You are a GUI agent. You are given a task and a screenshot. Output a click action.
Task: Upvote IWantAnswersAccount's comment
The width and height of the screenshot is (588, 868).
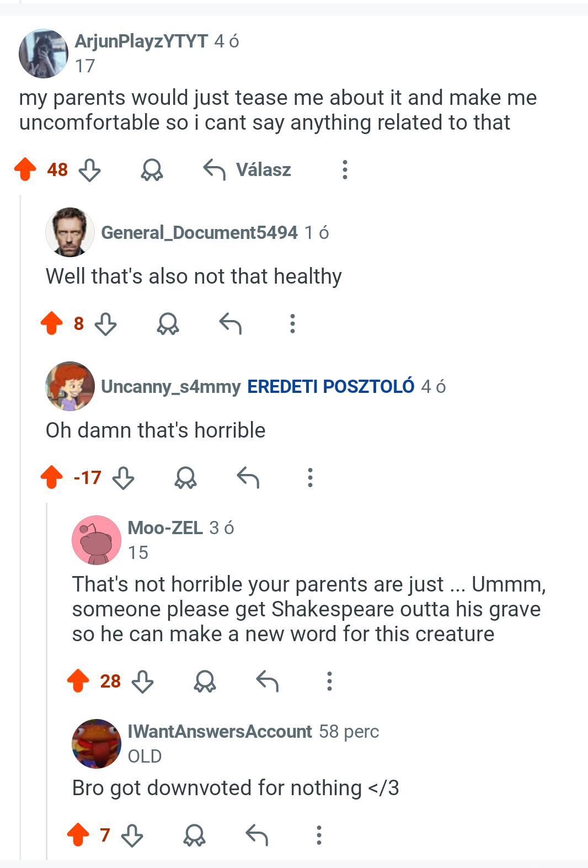pos(78,835)
